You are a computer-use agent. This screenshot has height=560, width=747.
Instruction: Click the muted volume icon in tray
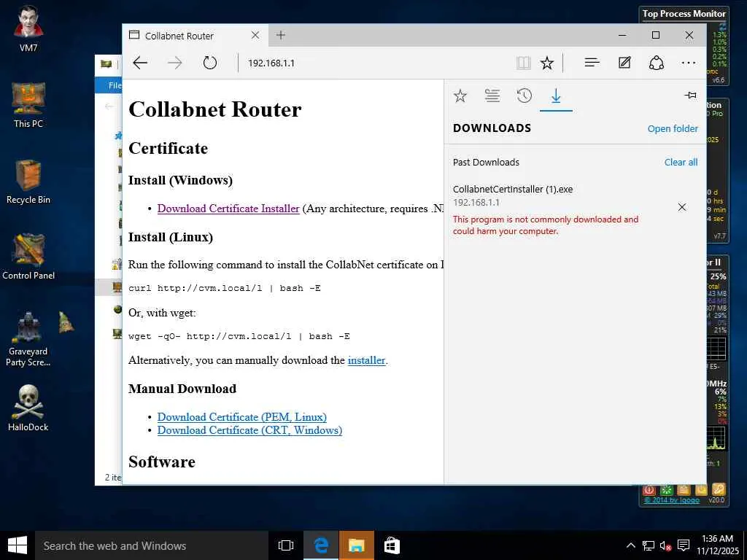(x=665, y=545)
